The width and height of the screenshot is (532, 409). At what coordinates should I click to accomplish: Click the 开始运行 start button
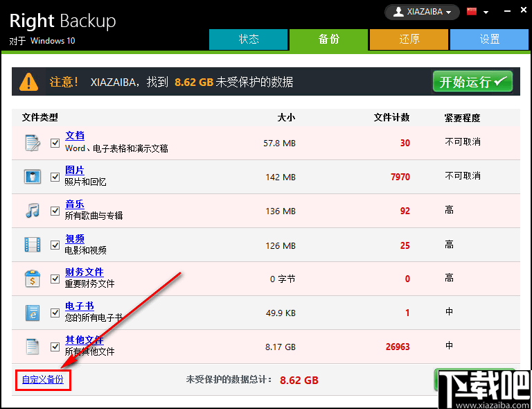472,82
